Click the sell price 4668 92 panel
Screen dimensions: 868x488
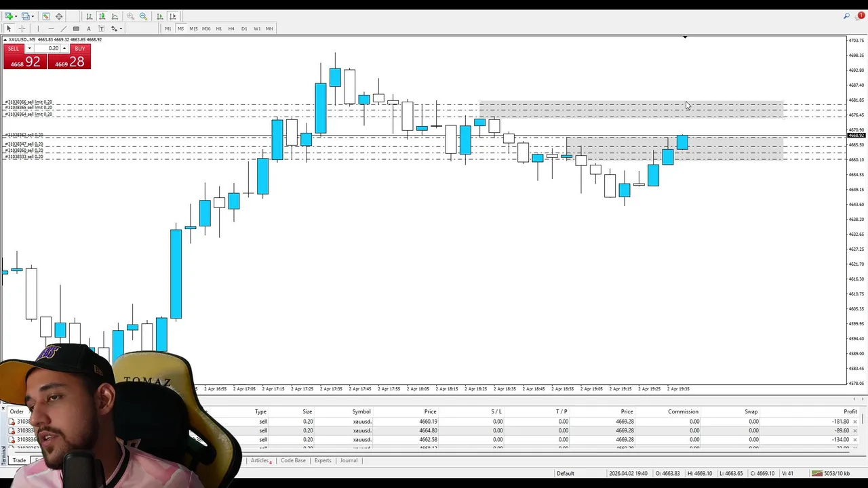24,62
